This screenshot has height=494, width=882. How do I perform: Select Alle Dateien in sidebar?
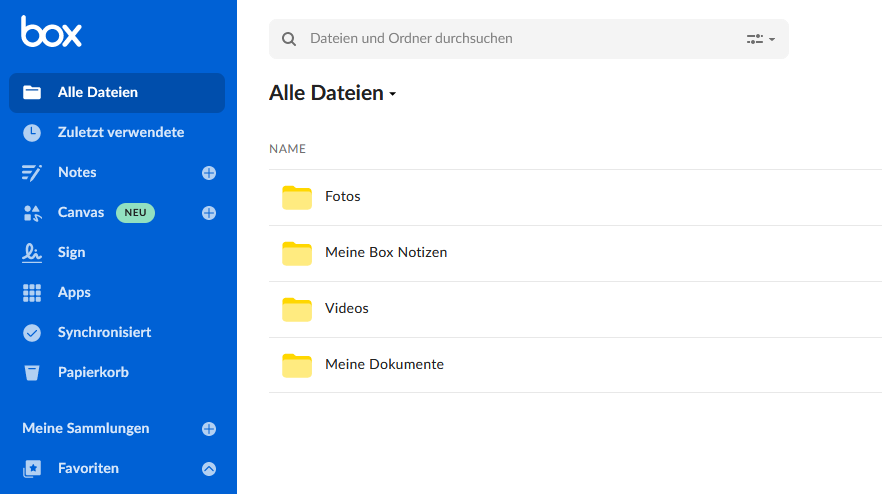(x=98, y=92)
